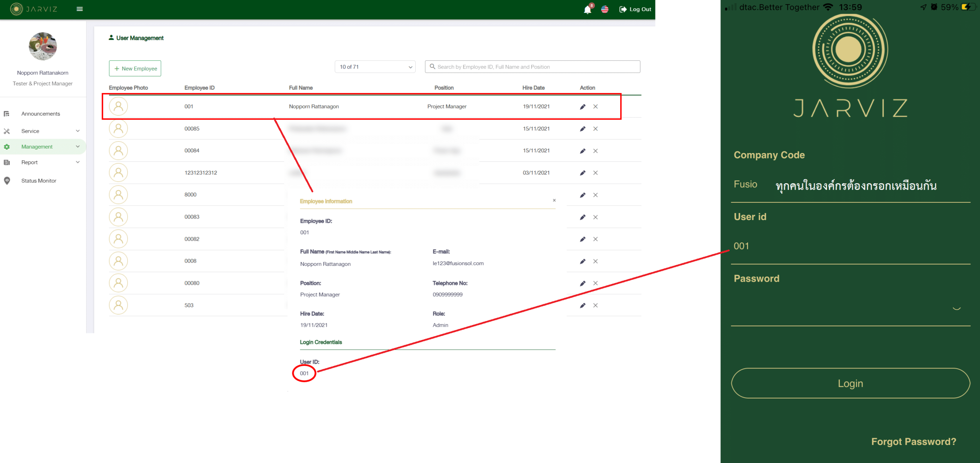Toggle the hamburger sidebar menu
This screenshot has width=980, height=463.
80,9
